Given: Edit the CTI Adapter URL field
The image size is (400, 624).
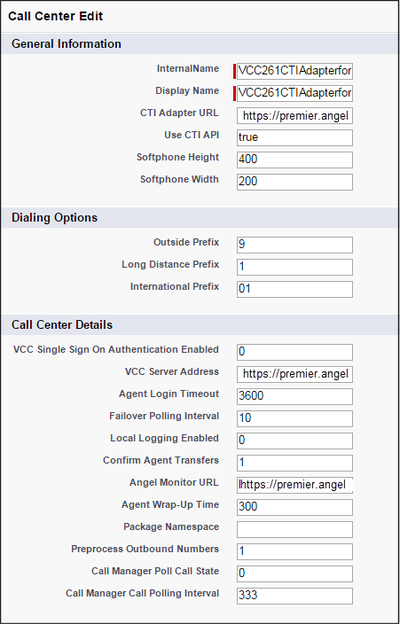Looking at the screenshot, I should (x=295, y=116).
